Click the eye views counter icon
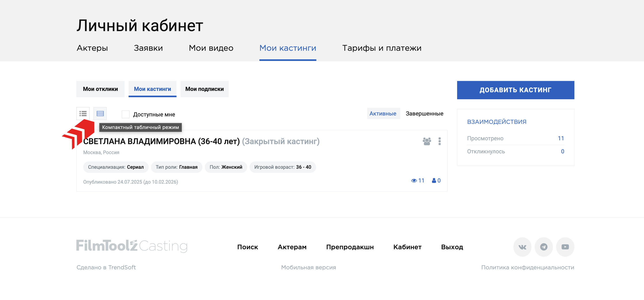The height and width of the screenshot is (300, 644). (x=414, y=181)
